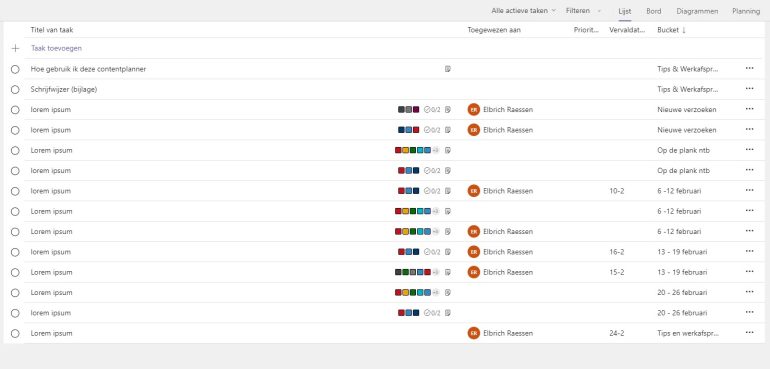Click 'Elbrich Raessen' name on task due 24-2
The width and height of the screenshot is (770, 369).
click(x=508, y=333)
